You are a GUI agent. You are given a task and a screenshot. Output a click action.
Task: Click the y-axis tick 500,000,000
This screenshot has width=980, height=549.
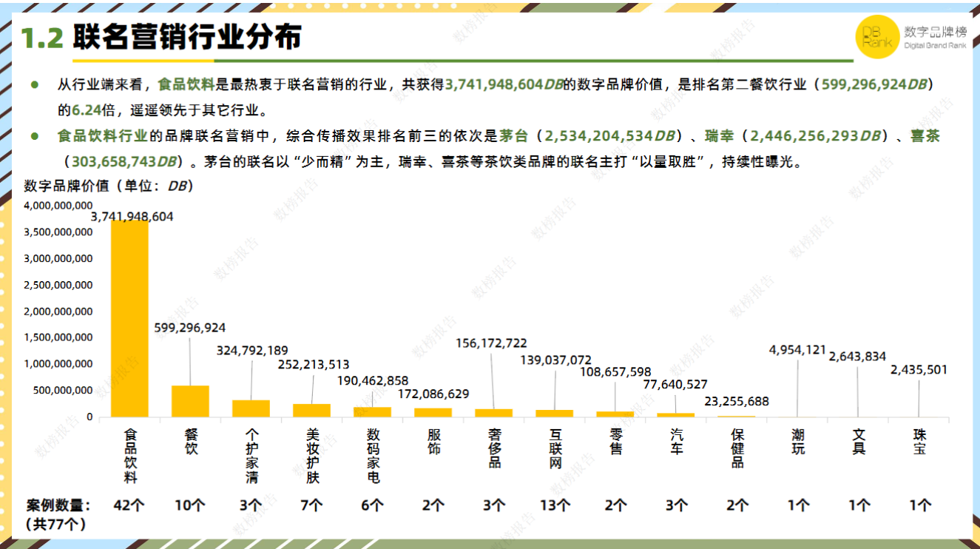point(63,390)
